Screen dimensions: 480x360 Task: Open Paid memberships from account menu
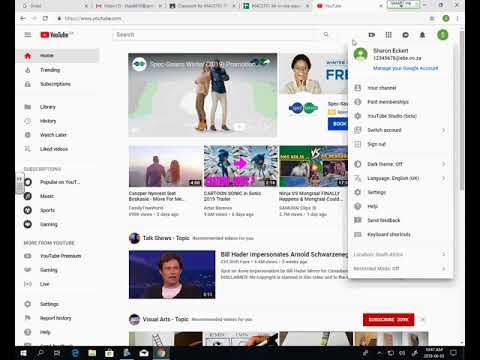(x=400, y=102)
